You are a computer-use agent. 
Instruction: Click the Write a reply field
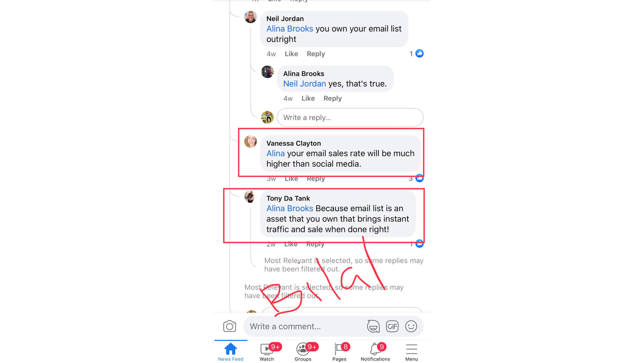click(x=350, y=117)
